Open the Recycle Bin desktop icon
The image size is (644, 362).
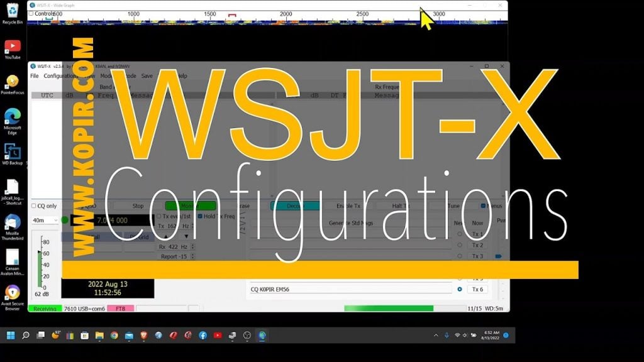13,13
